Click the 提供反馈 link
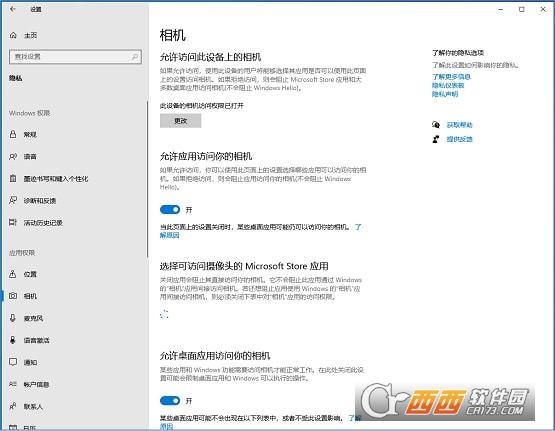This screenshot has width=555, height=431. tap(459, 139)
